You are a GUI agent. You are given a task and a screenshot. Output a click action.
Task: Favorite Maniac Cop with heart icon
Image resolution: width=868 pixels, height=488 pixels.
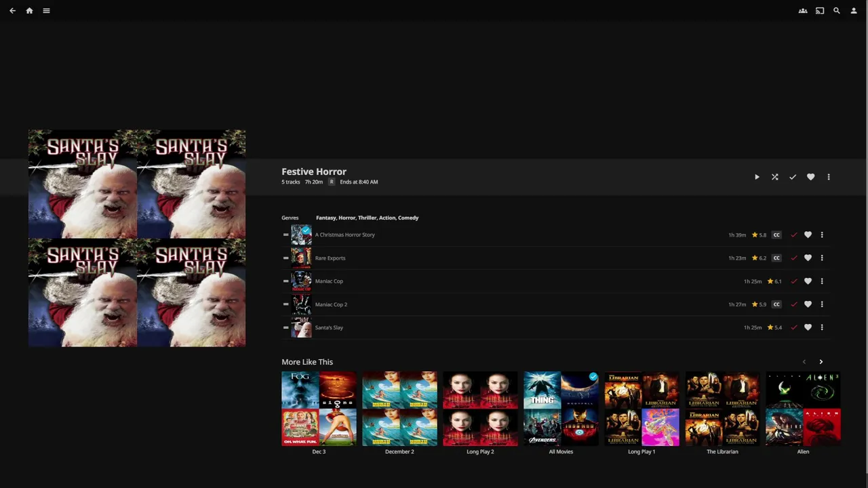pos(808,281)
